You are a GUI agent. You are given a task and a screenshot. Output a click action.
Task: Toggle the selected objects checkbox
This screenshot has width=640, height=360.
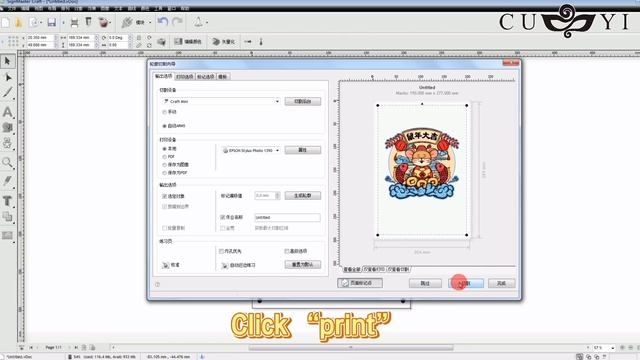(164, 196)
